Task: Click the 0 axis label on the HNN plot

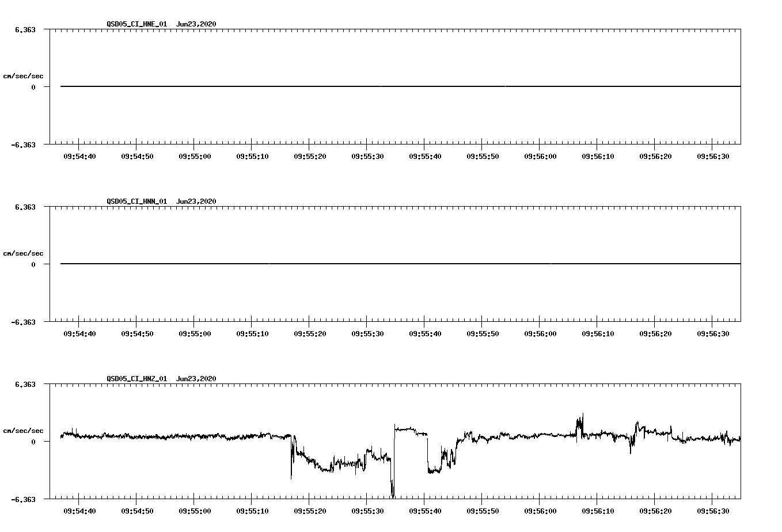Action: pyautogui.click(x=33, y=265)
